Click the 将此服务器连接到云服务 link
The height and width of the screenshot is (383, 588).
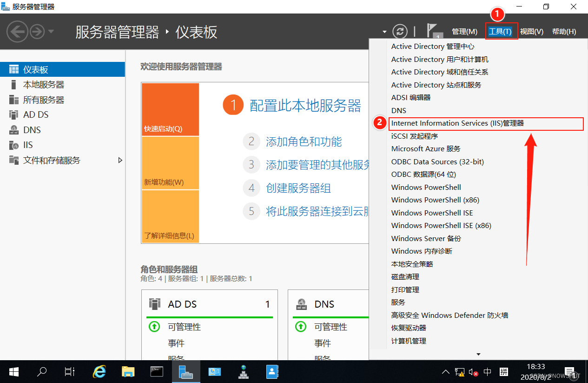click(317, 211)
